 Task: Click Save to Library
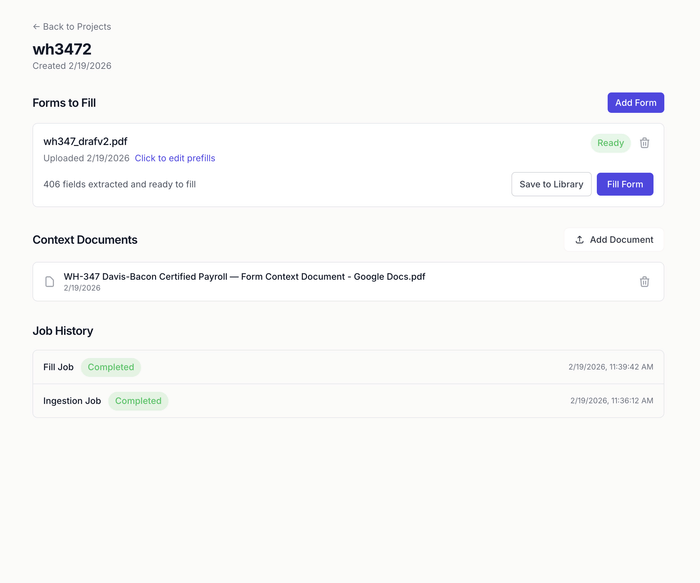(551, 184)
